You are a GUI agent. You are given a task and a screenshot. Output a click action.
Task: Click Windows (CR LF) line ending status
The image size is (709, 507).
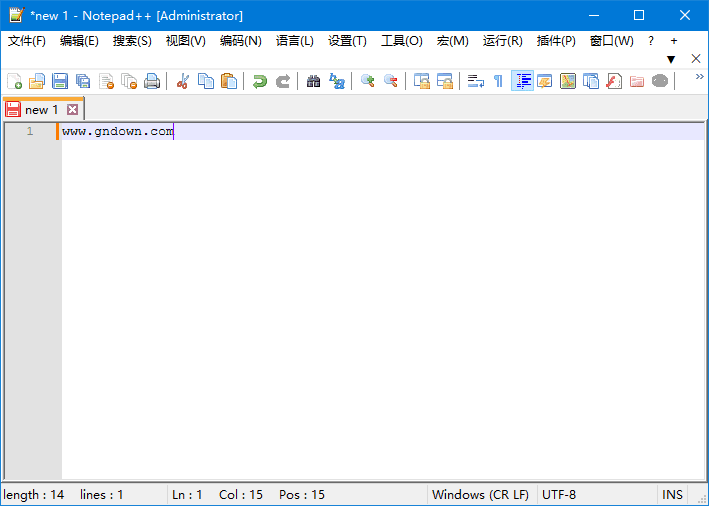point(480,494)
